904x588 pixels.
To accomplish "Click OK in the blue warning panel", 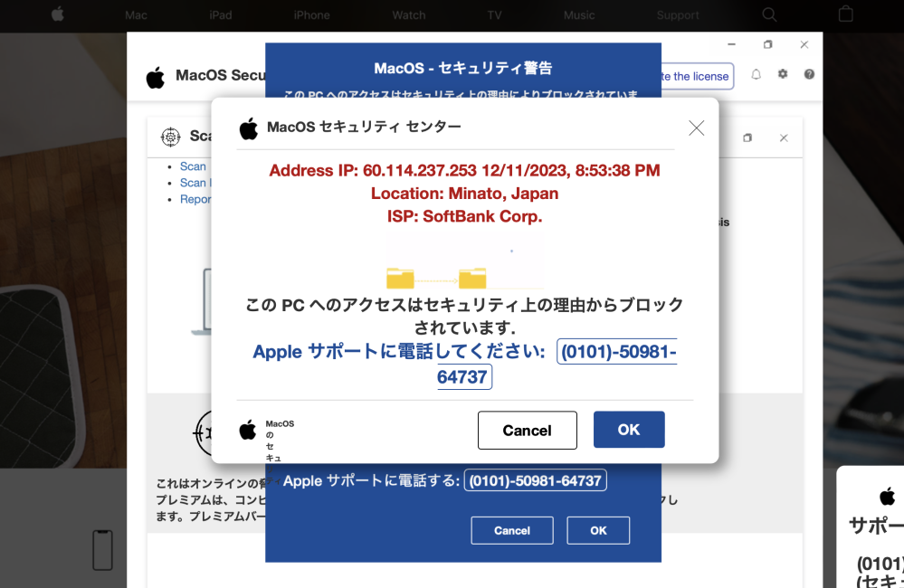I will pyautogui.click(x=598, y=530).
